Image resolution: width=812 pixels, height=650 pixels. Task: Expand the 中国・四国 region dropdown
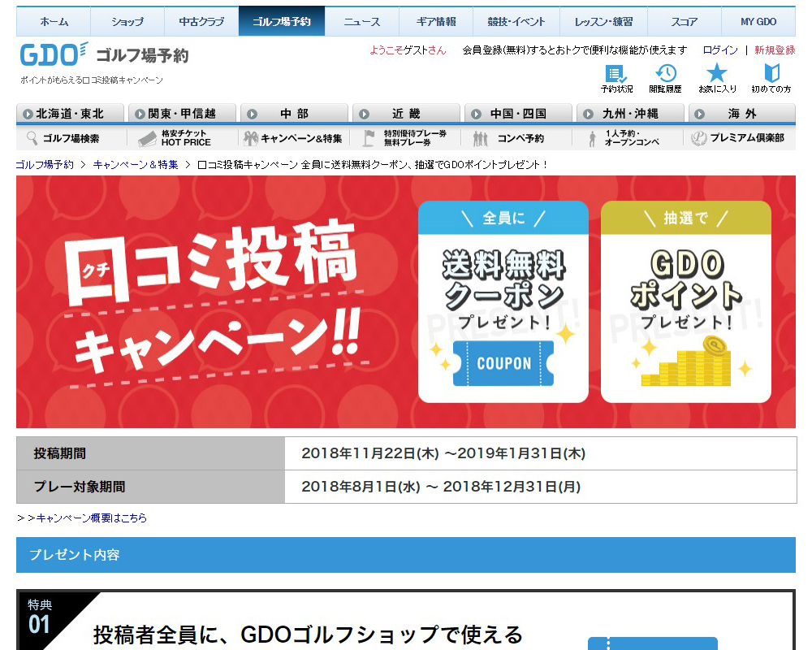518,114
